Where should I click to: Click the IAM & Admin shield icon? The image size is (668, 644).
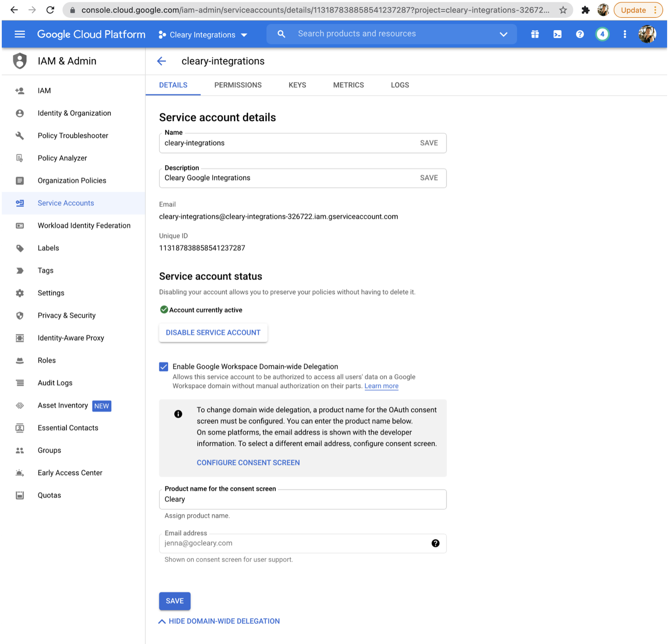pos(20,61)
